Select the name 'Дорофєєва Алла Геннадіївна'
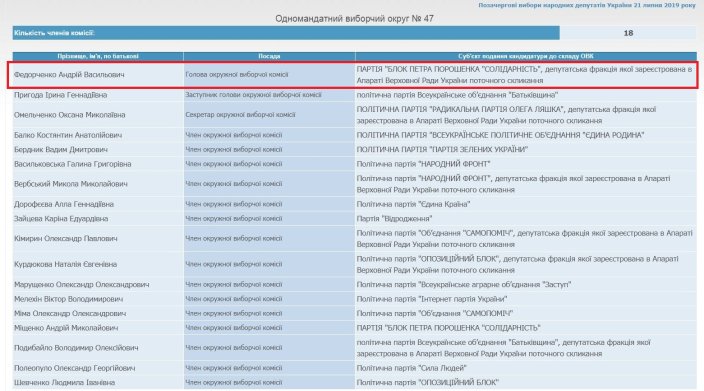Screen dimensions: 704x391 pyautogui.click(x=64, y=204)
